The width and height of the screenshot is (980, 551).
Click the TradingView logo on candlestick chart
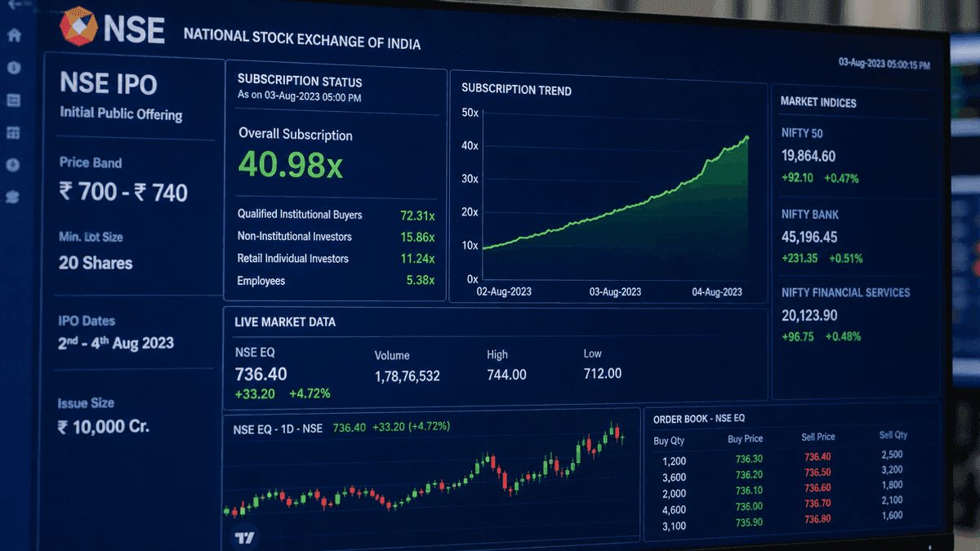click(244, 538)
